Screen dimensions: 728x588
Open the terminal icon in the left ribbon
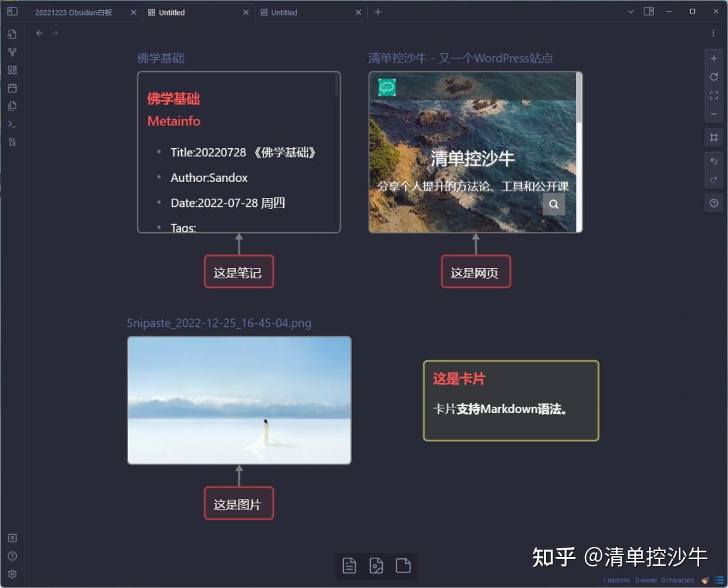pyautogui.click(x=12, y=124)
